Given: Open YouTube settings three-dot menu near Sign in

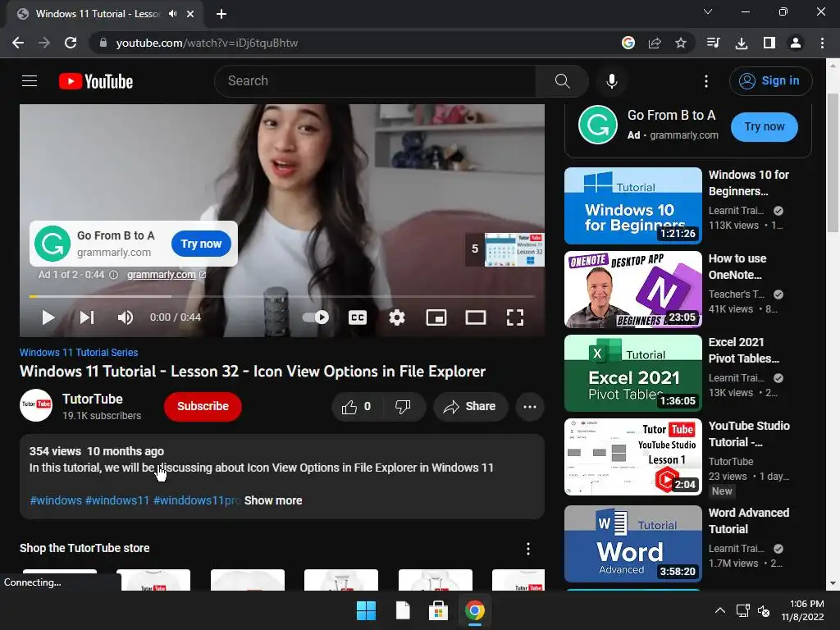Looking at the screenshot, I should pyautogui.click(x=706, y=81).
